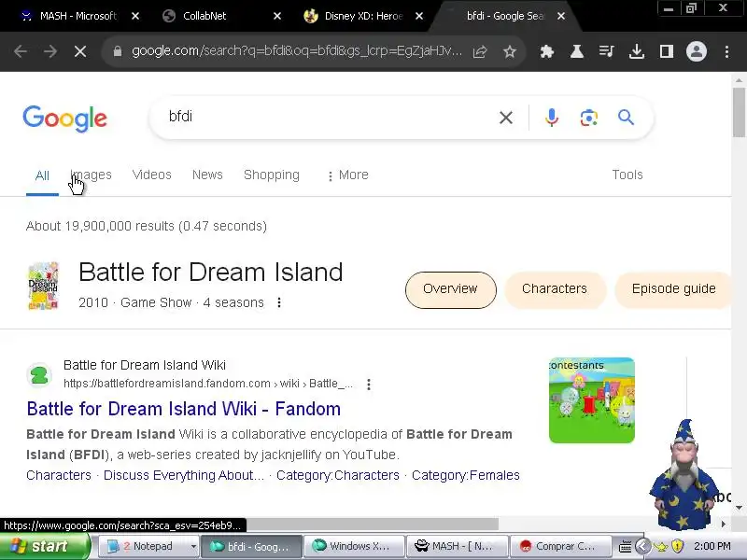Stop loading the page
This screenshot has height=560, width=747.
[80, 51]
